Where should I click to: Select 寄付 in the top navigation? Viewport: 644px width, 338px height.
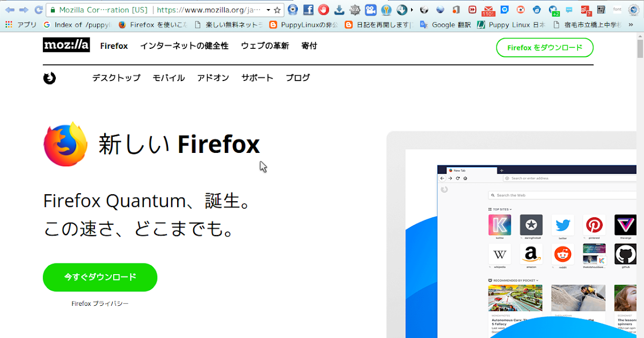309,46
